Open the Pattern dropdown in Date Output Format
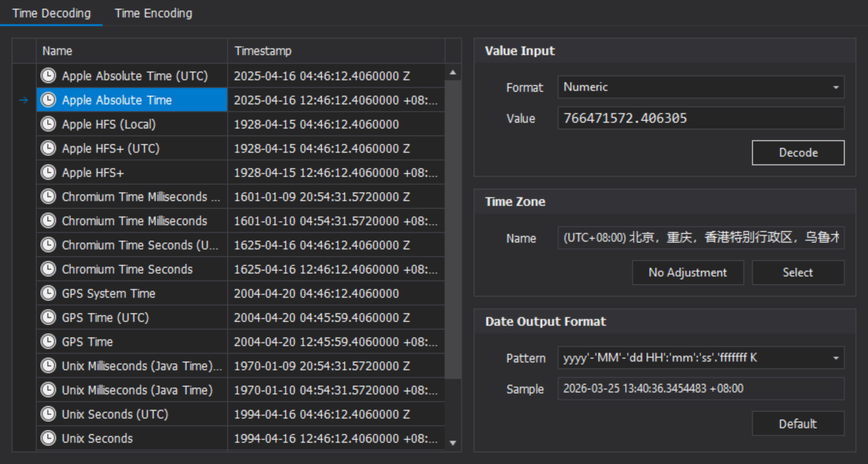Screen dimensions: 868x464 coord(700,358)
